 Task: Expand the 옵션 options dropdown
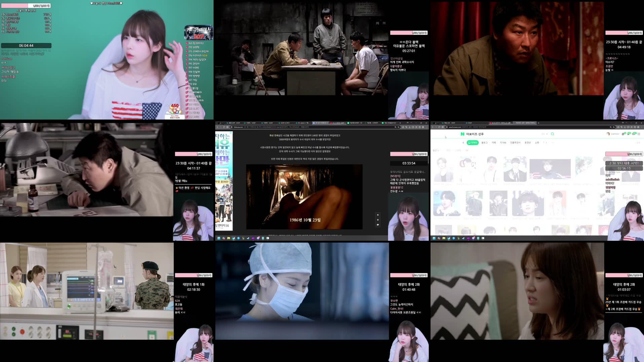[x=436, y=150]
